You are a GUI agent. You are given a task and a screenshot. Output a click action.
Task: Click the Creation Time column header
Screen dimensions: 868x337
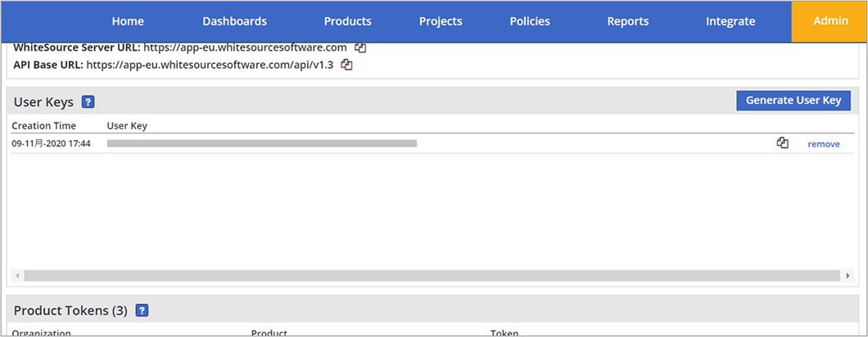44,126
